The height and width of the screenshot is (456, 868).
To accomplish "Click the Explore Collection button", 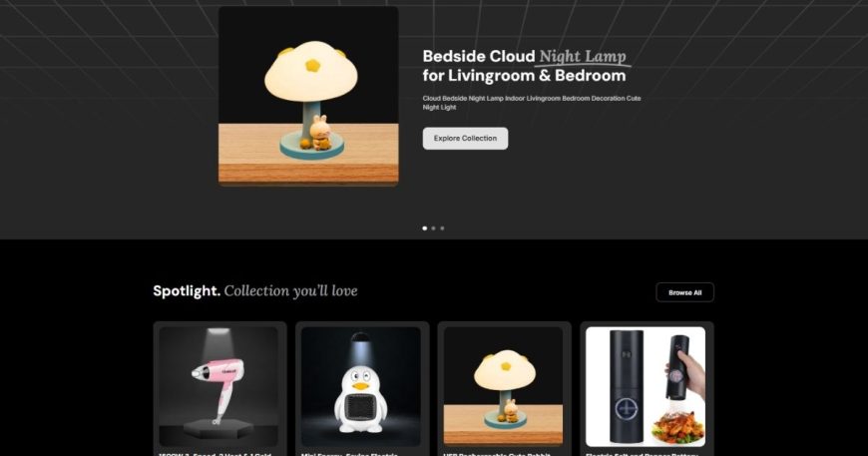I will click(x=465, y=139).
